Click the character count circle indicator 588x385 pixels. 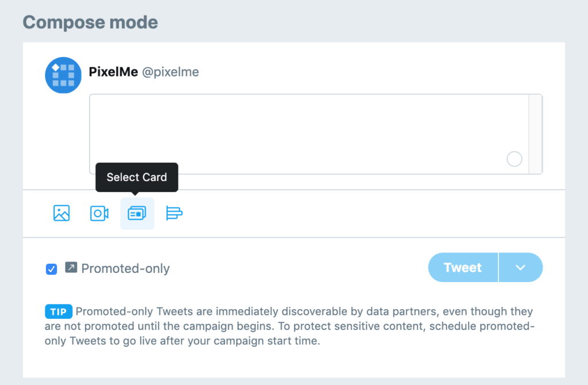tap(514, 159)
